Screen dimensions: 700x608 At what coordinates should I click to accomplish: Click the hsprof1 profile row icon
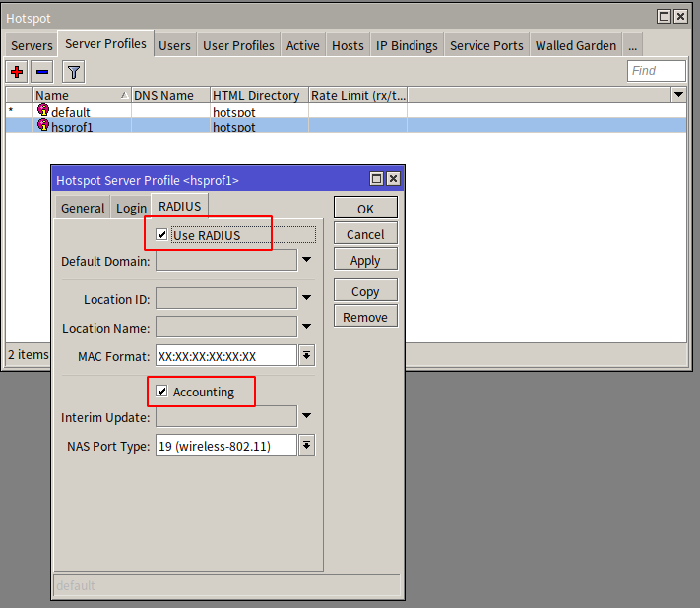tap(43, 126)
